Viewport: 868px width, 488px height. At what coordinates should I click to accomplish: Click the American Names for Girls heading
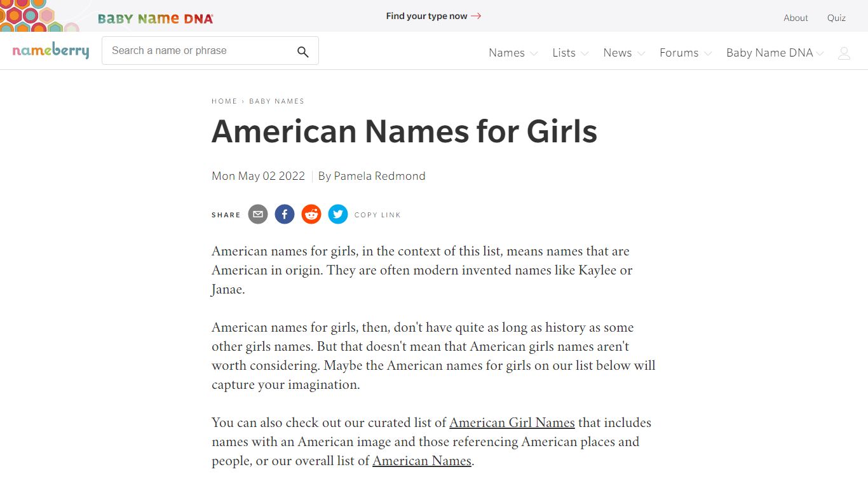(x=404, y=131)
